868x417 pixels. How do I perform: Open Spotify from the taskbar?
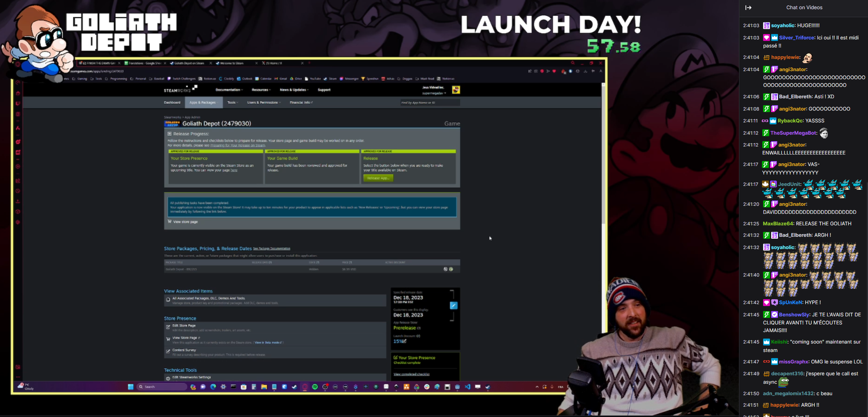315,387
